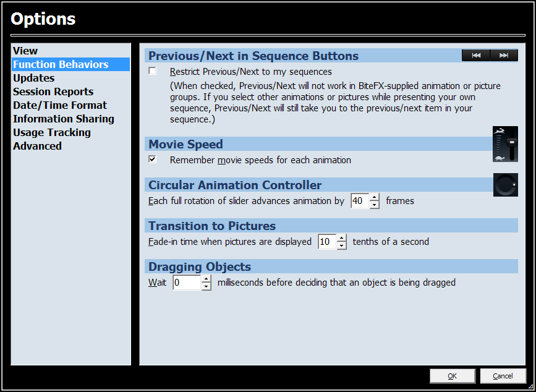Click the Options dialog title
536x392 pixels.
[x=43, y=19]
